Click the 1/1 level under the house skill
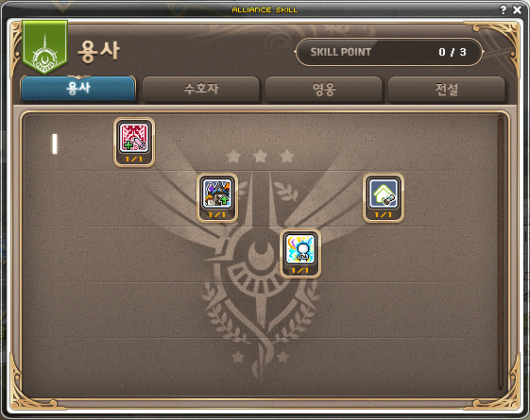Viewport: 530px width, 420px height. click(384, 214)
